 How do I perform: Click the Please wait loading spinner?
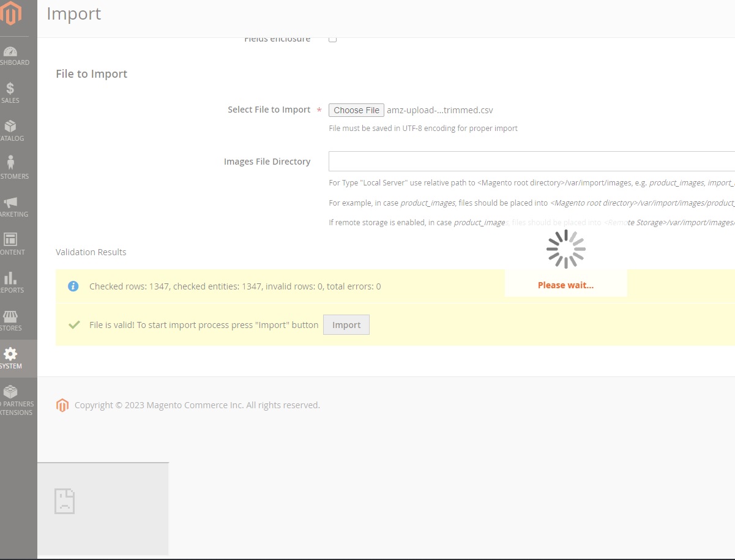565,250
